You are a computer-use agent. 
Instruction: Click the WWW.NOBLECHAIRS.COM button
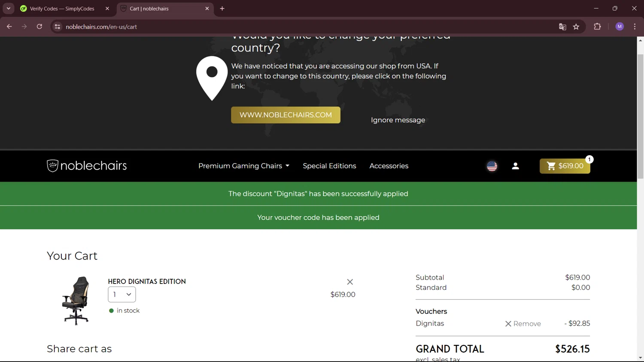[x=286, y=115]
